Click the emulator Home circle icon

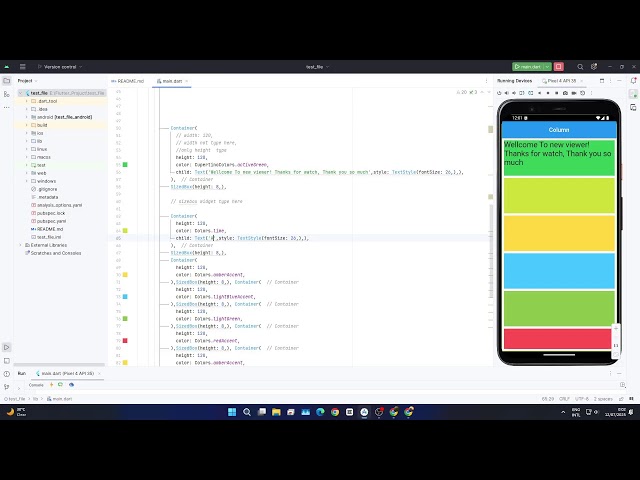[548, 93]
